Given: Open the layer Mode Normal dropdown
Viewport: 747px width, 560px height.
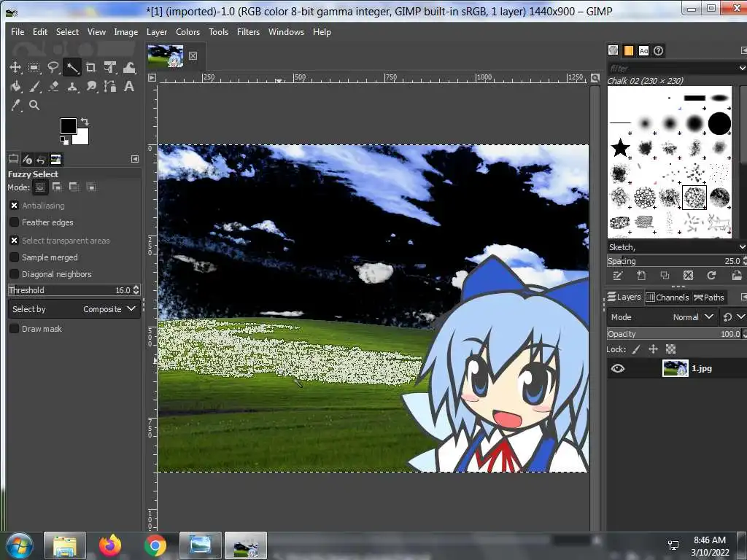Looking at the screenshot, I should 662,316.
